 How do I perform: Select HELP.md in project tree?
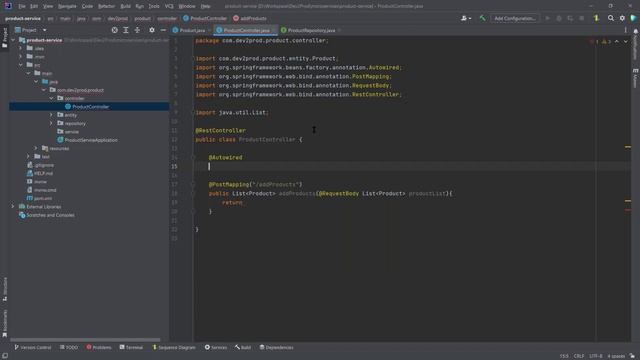click(x=43, y=173)
